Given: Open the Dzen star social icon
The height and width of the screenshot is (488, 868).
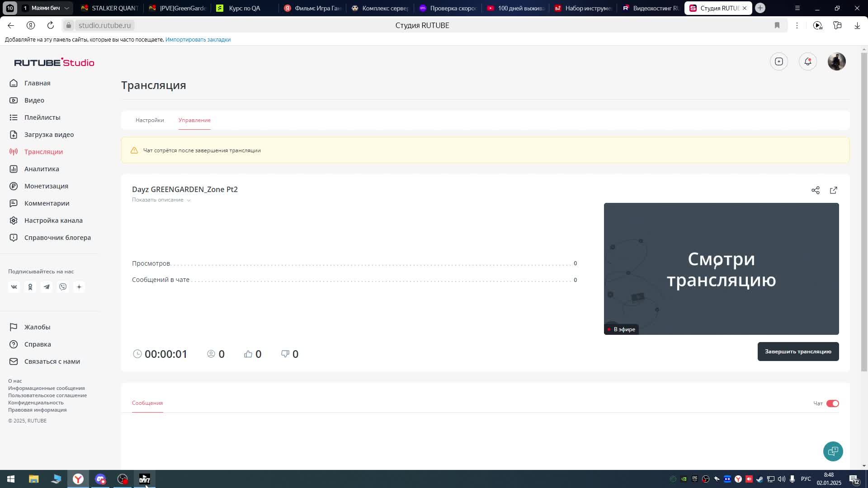Looking at the screenshot, I should [79, 287].
